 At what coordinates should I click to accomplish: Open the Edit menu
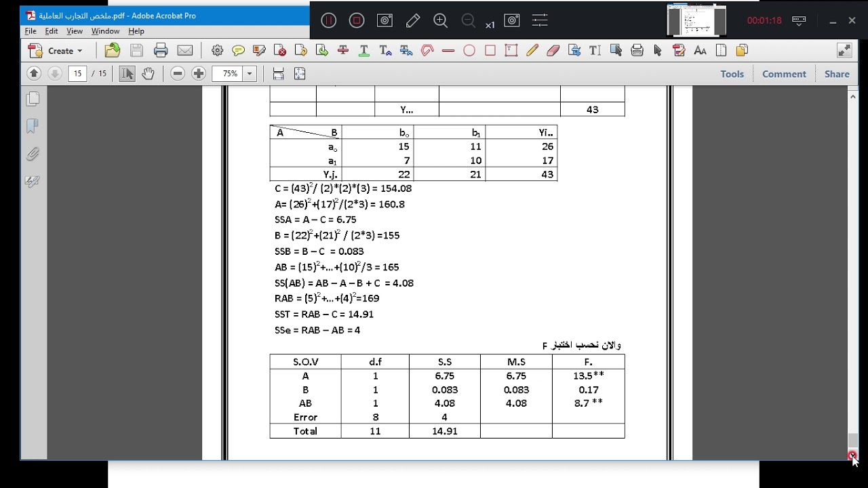coord(52,31)
